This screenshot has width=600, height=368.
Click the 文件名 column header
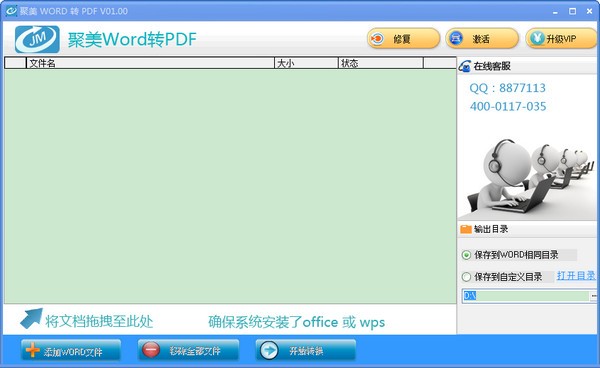click(150, 63)
